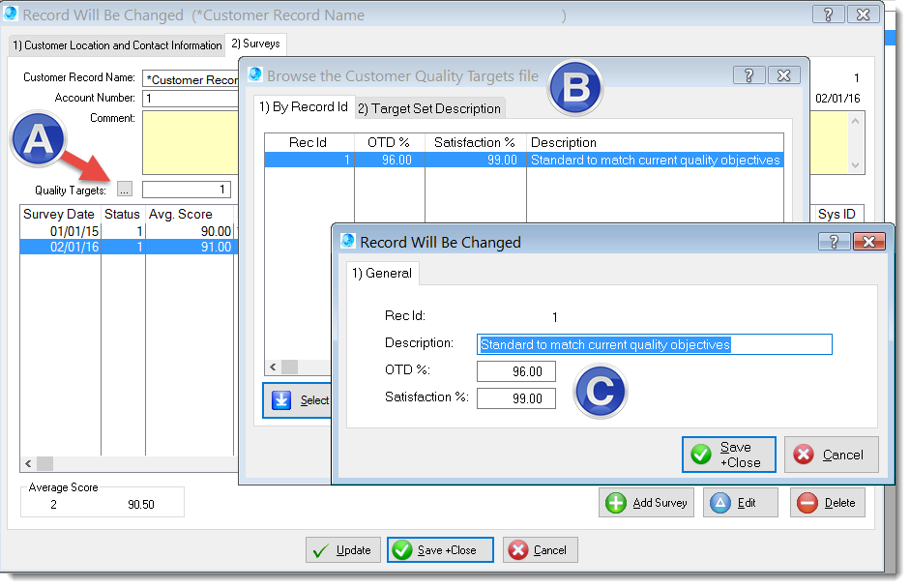This screenshot has height=588, width=910.
Task: Open the Customer Location and Contact Information tab
Action: tap(117, 45)
